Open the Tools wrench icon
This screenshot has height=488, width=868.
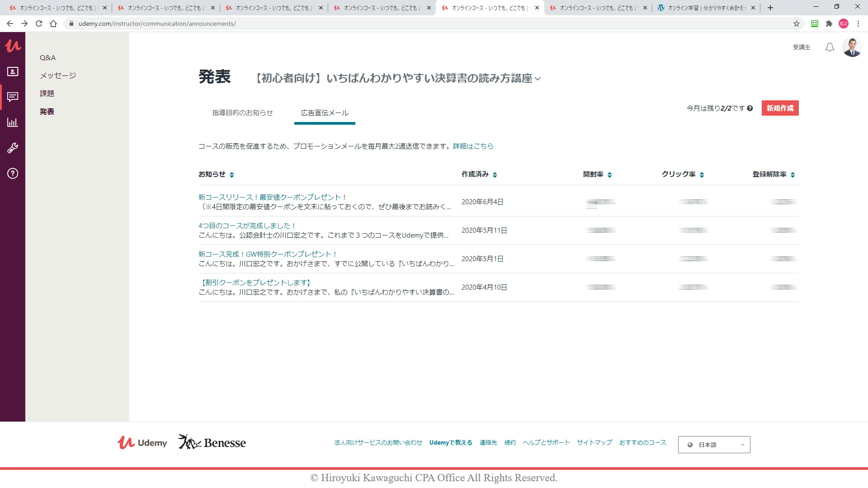(x=13, y=148)
